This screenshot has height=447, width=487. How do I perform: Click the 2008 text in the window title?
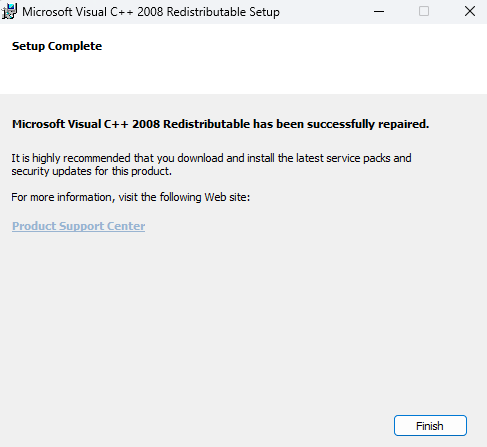pyautogui.click(x=150, y=12)
